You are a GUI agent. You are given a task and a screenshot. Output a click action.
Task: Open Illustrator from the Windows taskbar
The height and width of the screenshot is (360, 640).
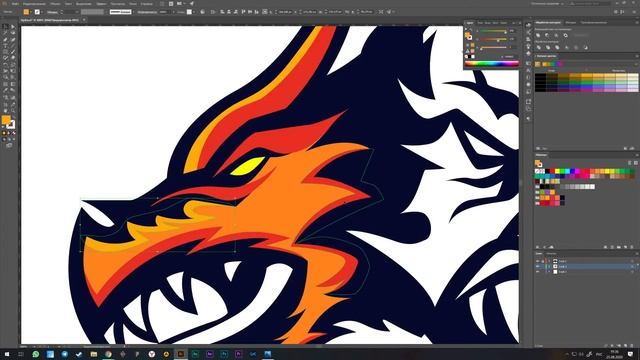coord(181,354)
